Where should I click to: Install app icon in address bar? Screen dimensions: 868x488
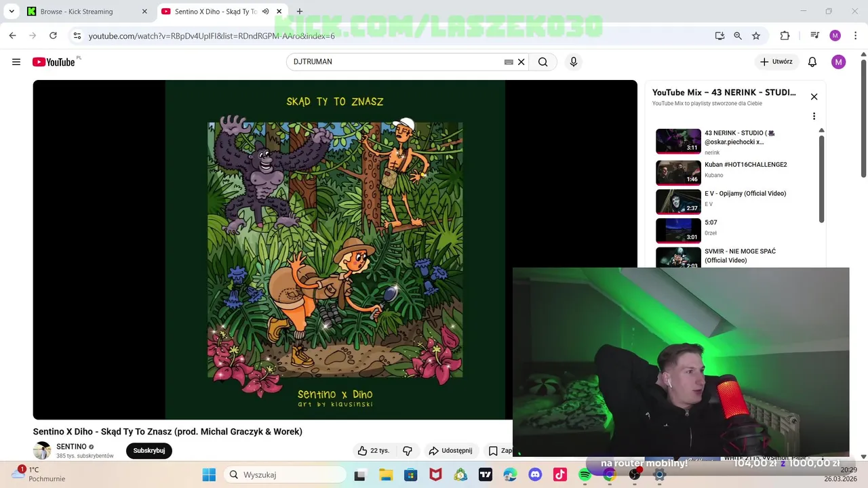(x=719, y=36)
